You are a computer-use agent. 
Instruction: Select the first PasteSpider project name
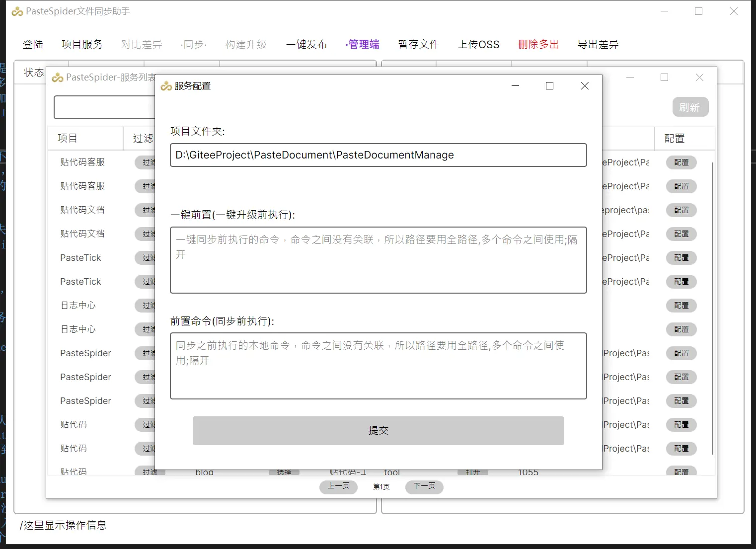click(85, 353)
